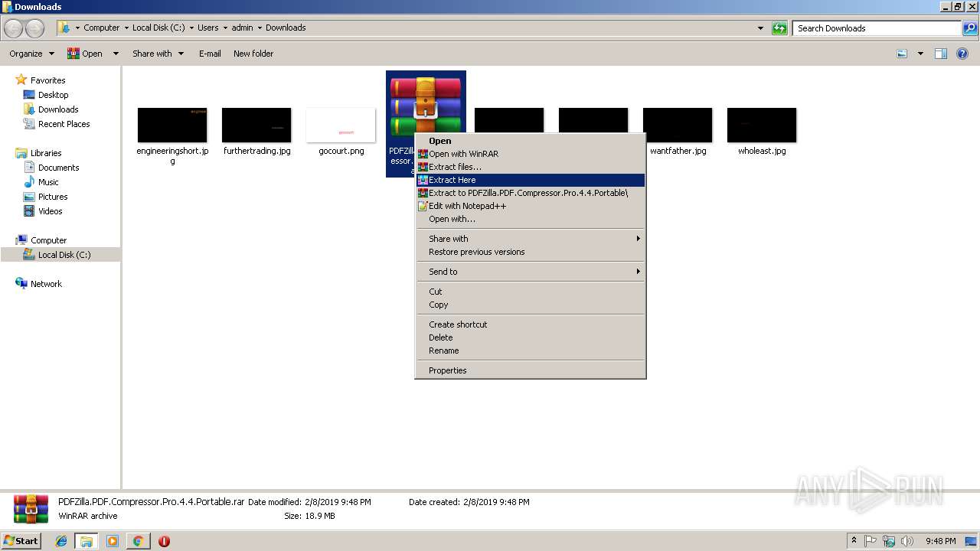Image resolution: width=980 pixels, height=551 pixels.
Task: Open Recent Places in sidebar
Action: 64,124
